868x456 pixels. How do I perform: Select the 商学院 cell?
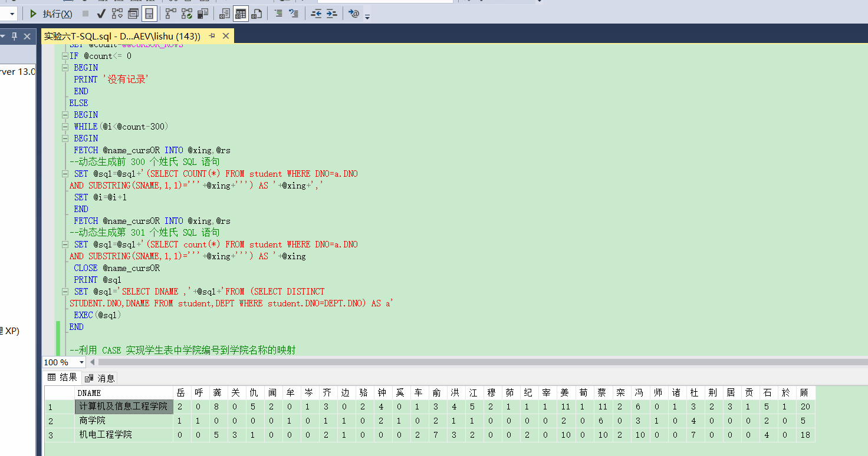click(x=124, y=421)
